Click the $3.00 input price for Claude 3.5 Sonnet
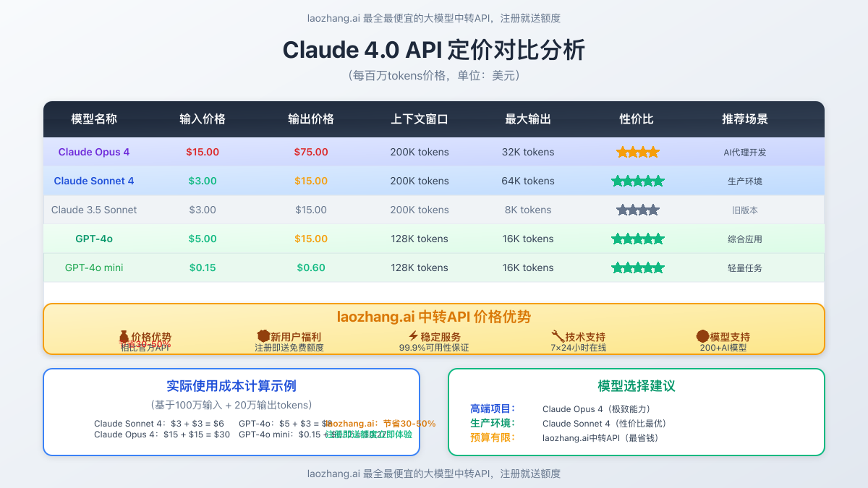Image resolution: width=868 pixels, height=488 pixels. tap(203, 210)
